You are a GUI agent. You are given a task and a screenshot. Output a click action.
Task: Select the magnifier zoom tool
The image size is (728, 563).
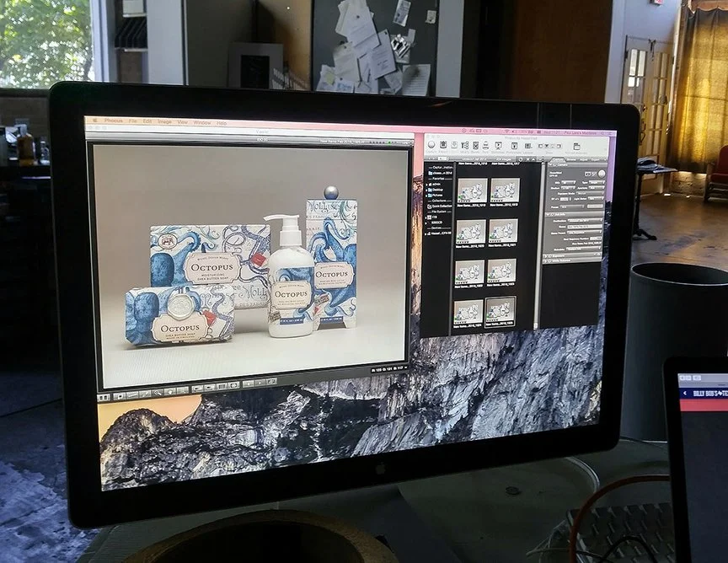click(158, 393)
